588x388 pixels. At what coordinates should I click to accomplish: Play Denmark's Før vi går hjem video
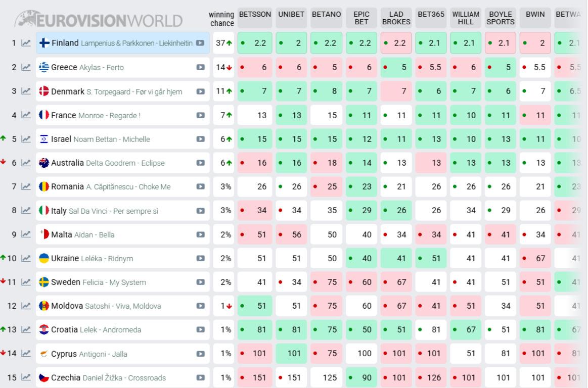(200, 91)
